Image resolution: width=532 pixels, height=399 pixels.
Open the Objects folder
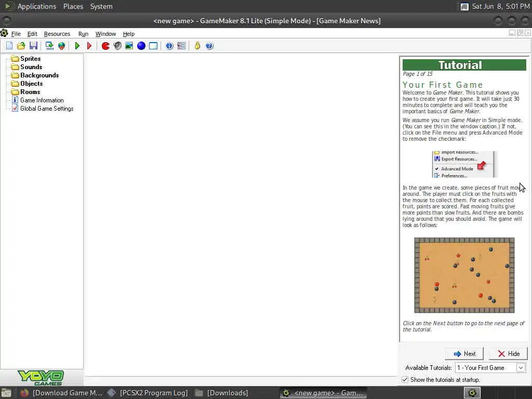pos(27,84)
